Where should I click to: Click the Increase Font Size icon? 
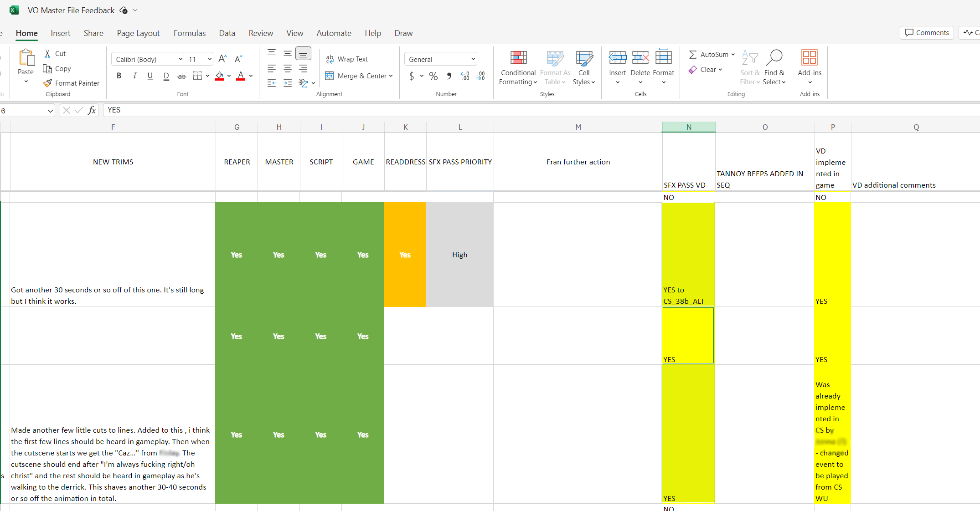[x=222, y=59]
